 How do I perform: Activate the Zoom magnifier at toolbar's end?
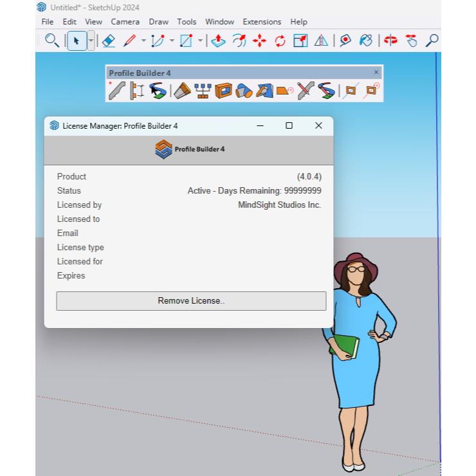pyautogui.click(x=432, y=41)
